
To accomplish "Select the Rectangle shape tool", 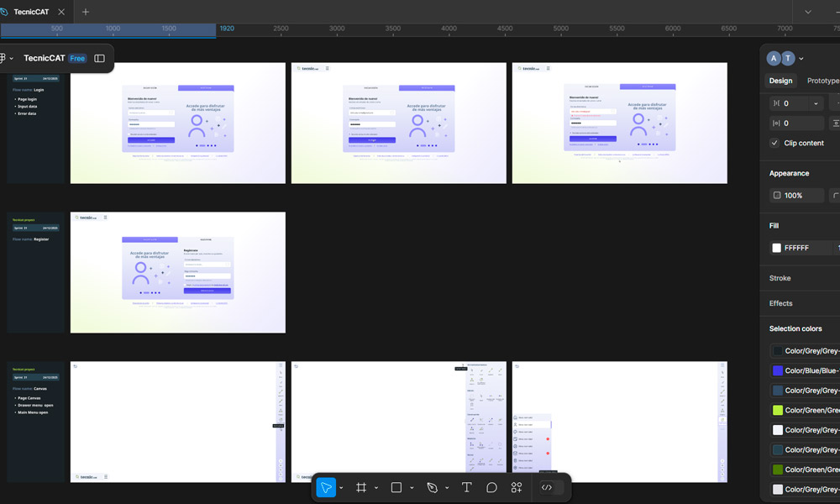I will [396, 487].
